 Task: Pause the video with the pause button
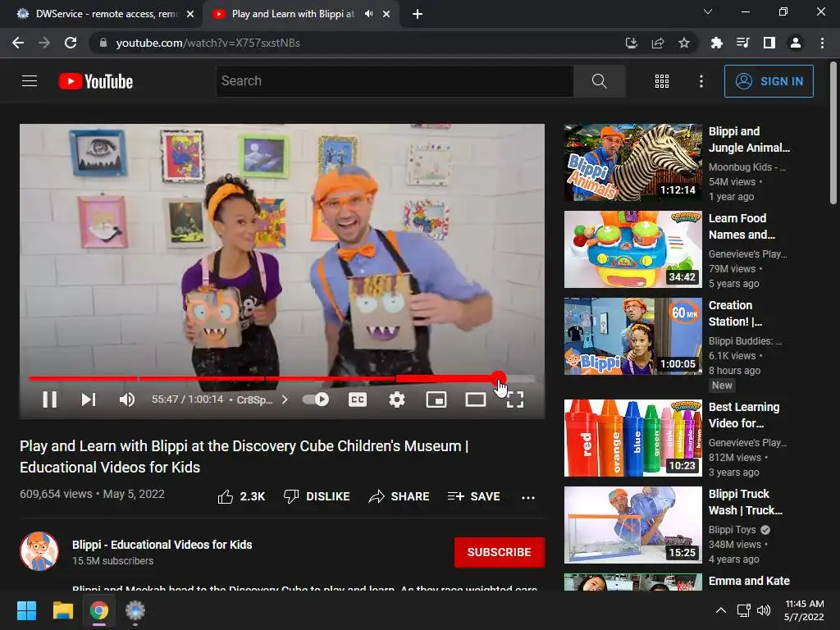point(49,399)
